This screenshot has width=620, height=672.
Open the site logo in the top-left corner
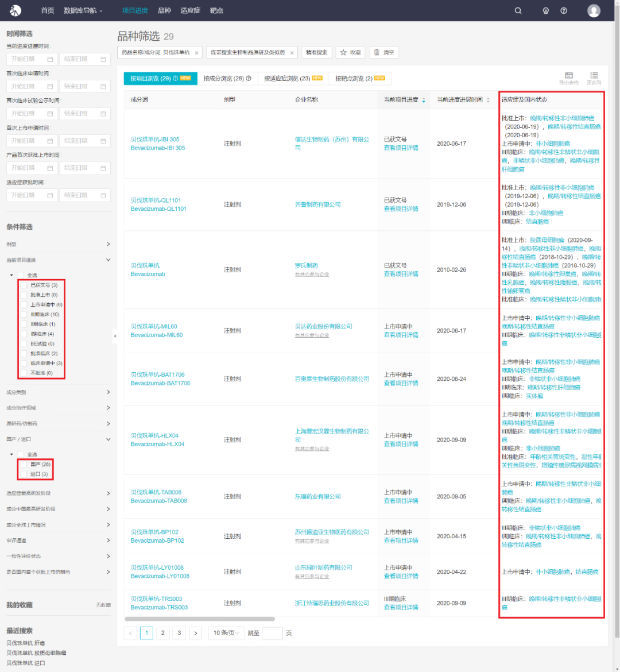pos(15,10)
